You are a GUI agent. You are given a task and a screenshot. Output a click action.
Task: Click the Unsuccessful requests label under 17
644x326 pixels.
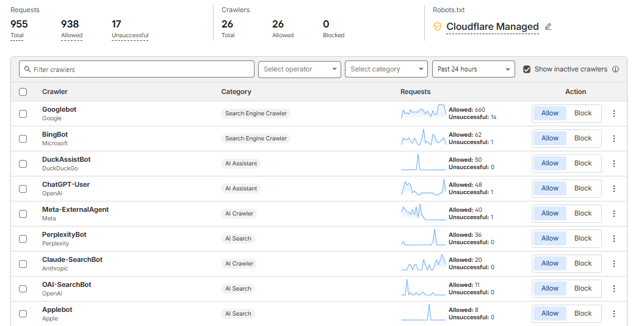(130, 35)
